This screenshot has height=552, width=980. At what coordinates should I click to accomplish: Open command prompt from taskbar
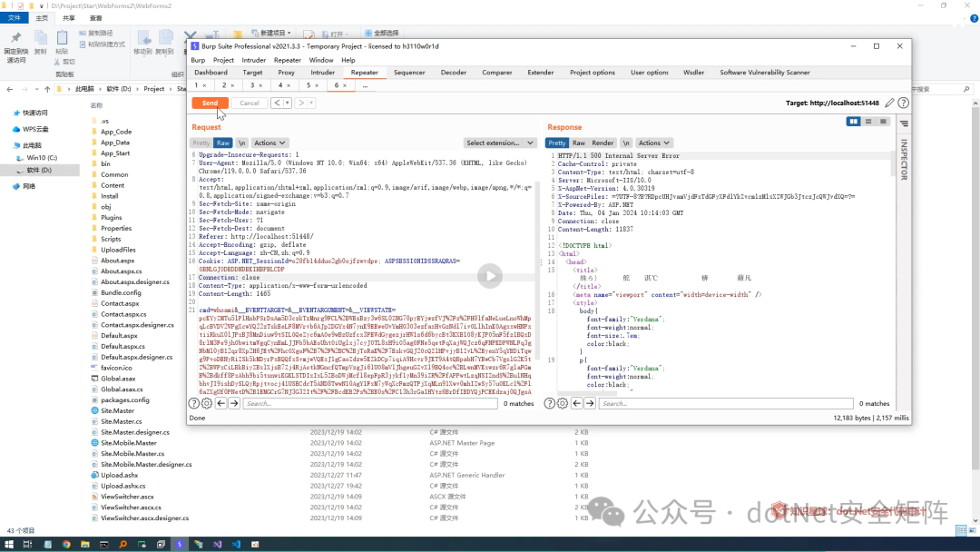coord(103,545)
